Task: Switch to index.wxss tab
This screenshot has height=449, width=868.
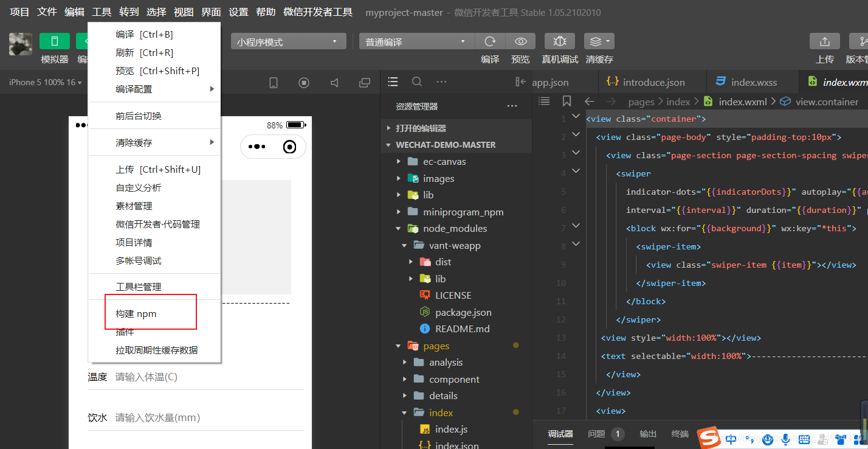Action: (x=752, y=82)
